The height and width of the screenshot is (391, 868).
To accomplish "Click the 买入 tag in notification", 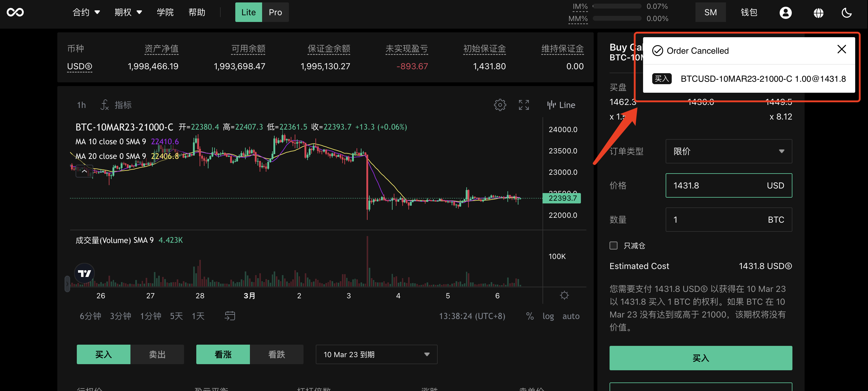I will [x=661, y=79].
